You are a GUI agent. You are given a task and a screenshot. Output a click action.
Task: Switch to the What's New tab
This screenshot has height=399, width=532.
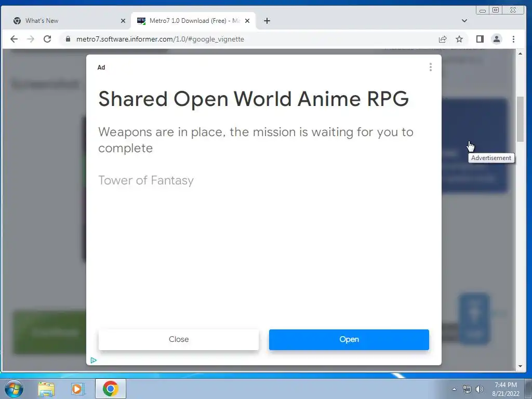pos(67,21)
